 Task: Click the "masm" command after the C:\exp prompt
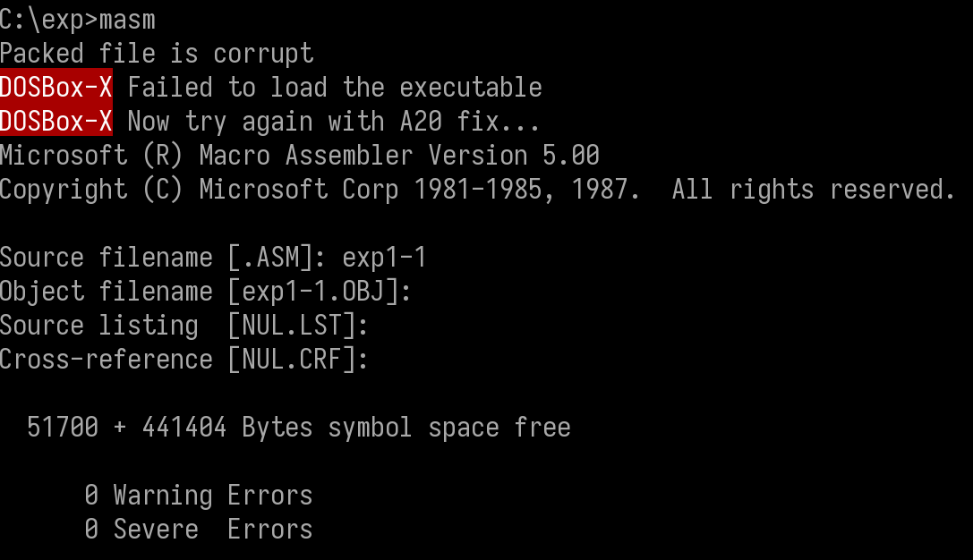pyautogui.click(x=127, y=19)
